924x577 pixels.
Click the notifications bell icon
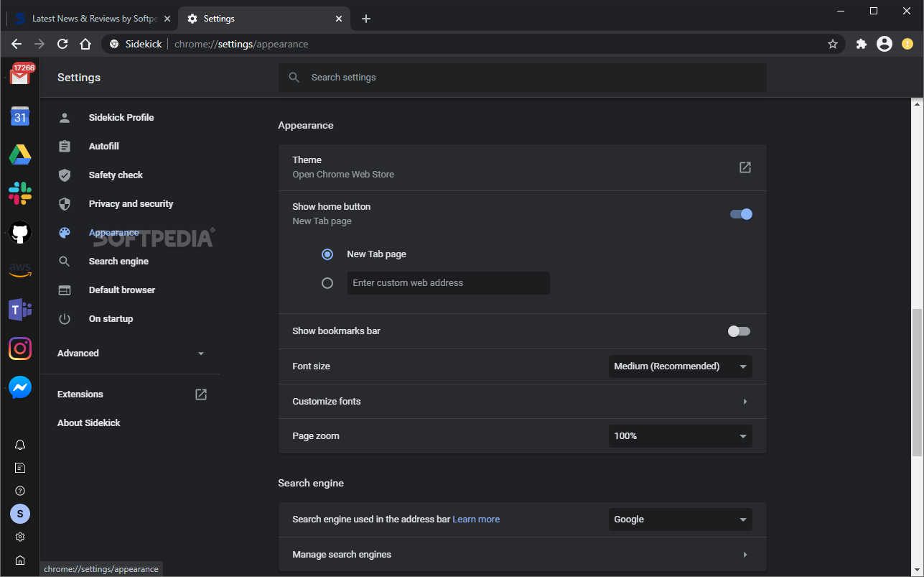pyautogui.click(x=20, y=445)
